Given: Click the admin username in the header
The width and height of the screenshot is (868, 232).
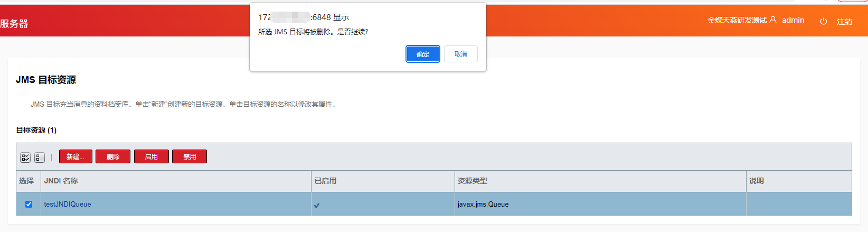Looking at the screenshot, I should (x=793, y=20).
